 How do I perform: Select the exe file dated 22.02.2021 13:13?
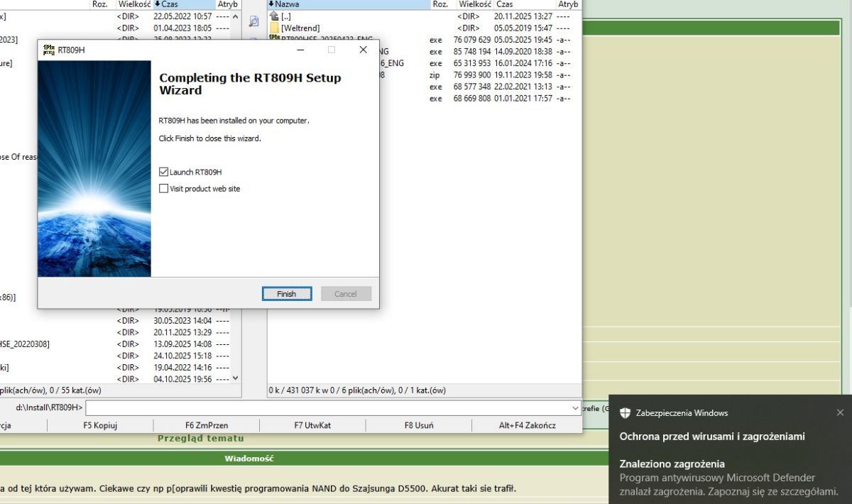tap(423, 87)
